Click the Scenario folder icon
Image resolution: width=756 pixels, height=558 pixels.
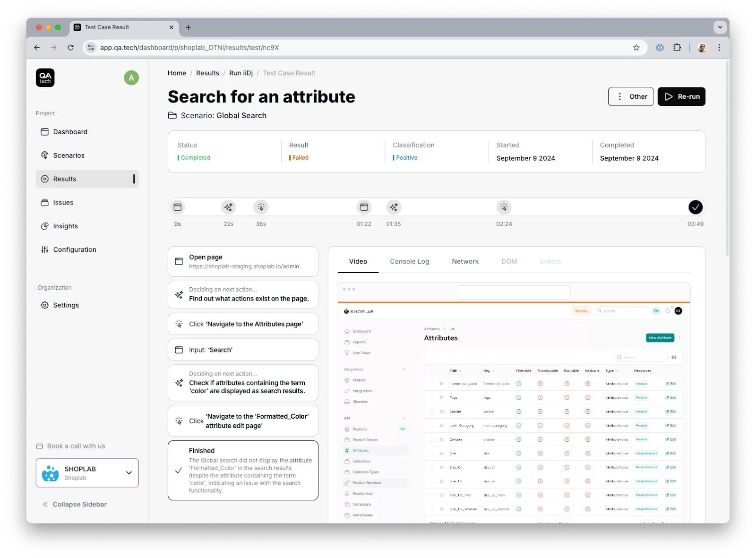click(172, 116)
